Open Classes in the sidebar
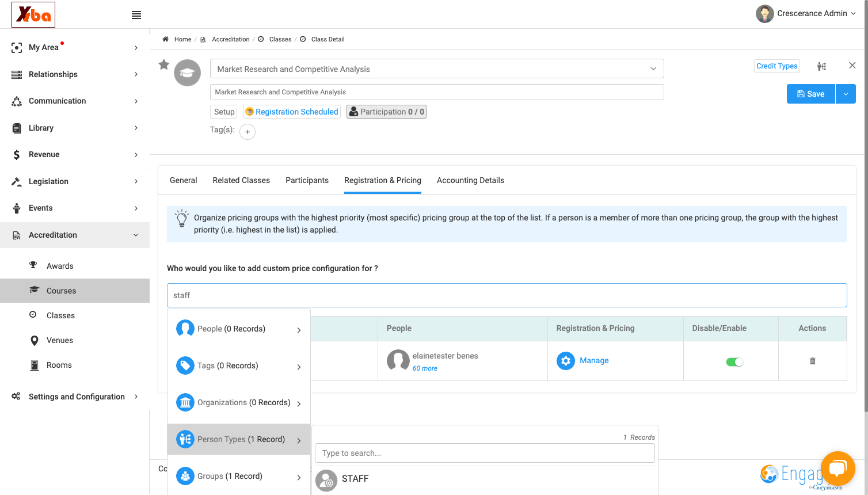868x495 pixels. click(60, 315)
